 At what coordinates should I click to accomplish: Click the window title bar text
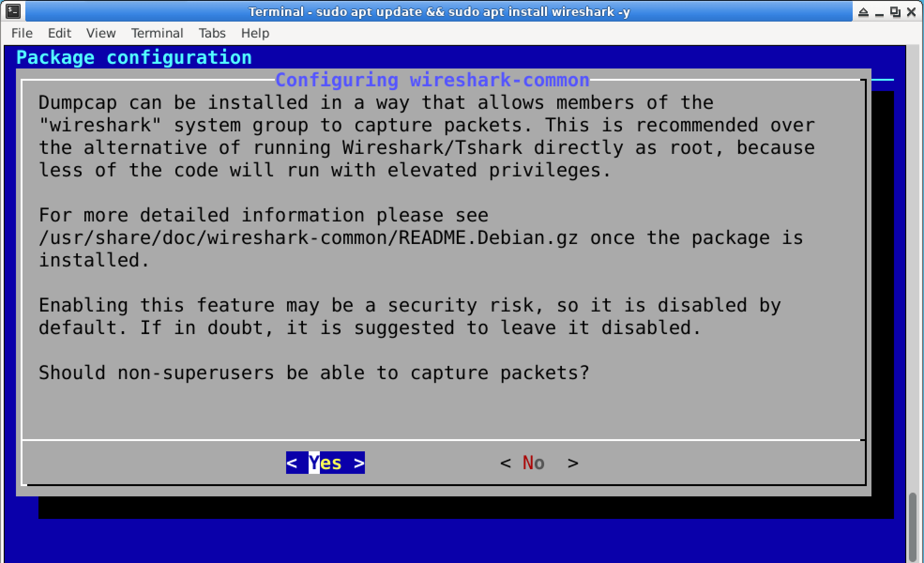point(439,12)
